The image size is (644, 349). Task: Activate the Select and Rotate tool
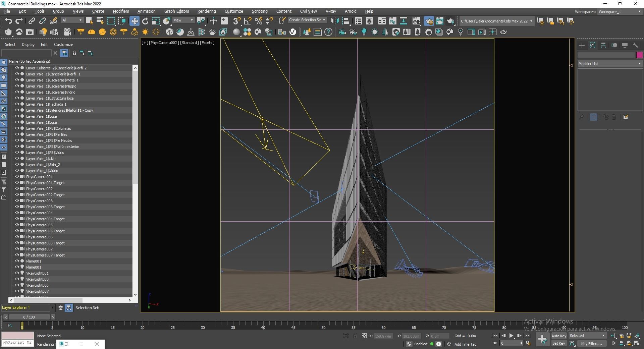[145, 21]
